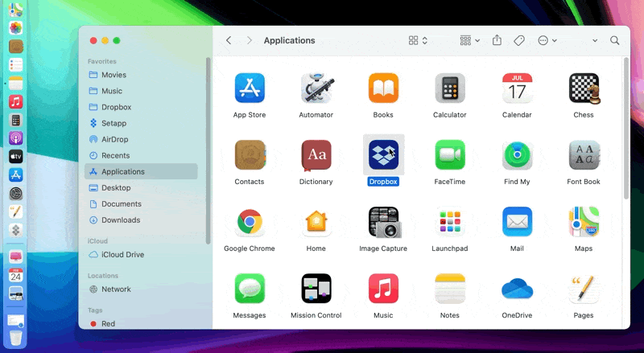
Task: Select the Launchpad app icon
Action: (x=450, y=222)
